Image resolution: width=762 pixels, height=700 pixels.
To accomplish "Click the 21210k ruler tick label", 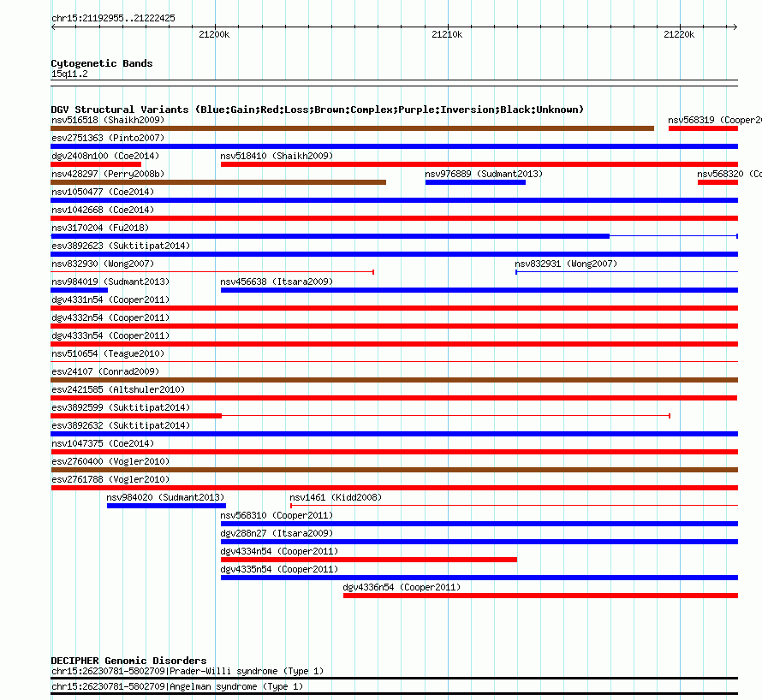I will (x=447, y=35).
